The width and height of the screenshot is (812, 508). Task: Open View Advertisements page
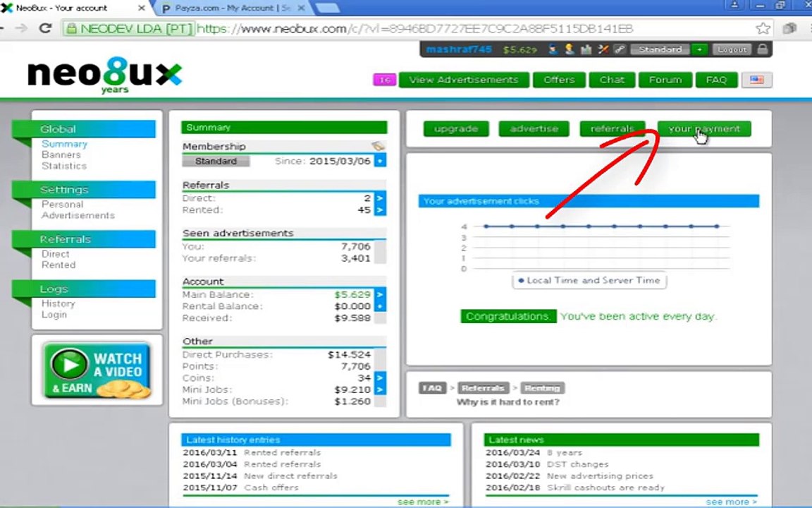[464, 80]
